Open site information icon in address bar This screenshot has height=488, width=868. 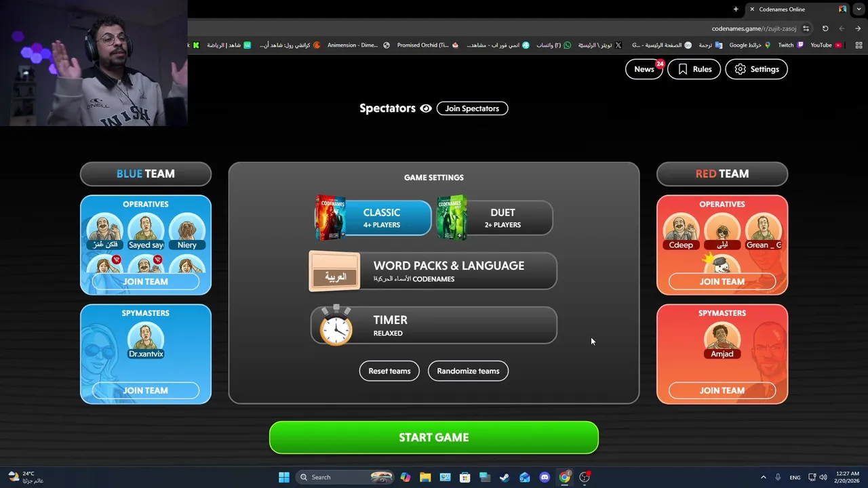point(806,28)
